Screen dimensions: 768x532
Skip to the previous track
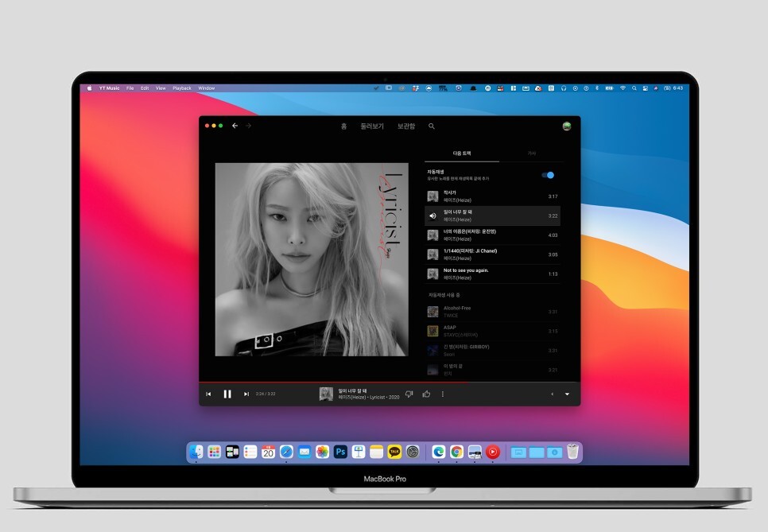[x=208, y=394]
